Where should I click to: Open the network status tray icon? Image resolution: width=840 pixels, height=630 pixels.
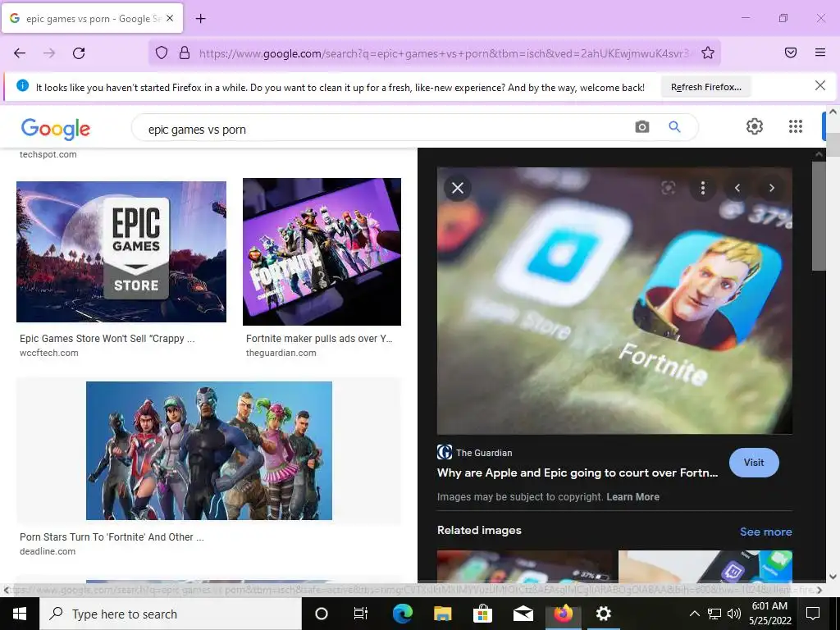[x=714, y=614]
